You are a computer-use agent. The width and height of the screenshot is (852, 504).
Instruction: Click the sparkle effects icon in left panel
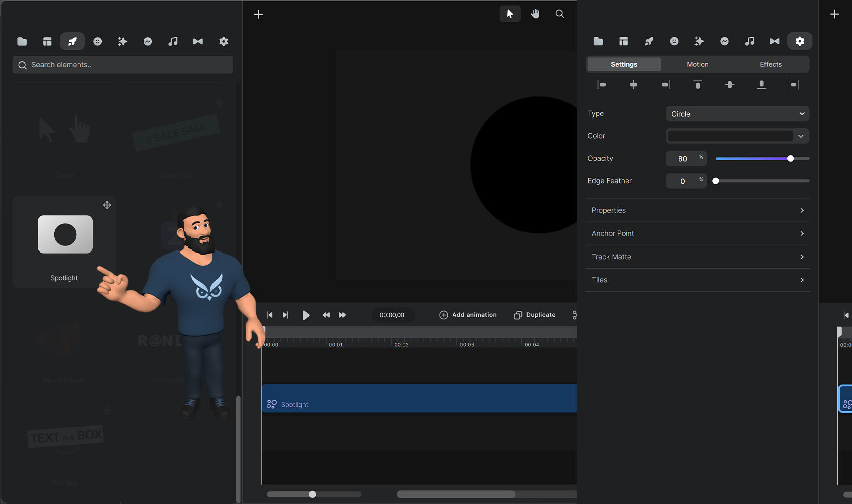pos(122,41)
